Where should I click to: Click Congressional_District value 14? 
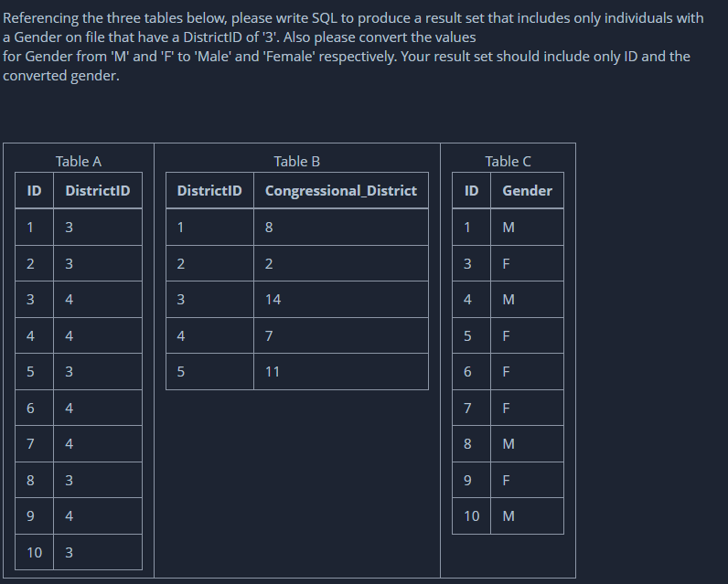point(341,300)
